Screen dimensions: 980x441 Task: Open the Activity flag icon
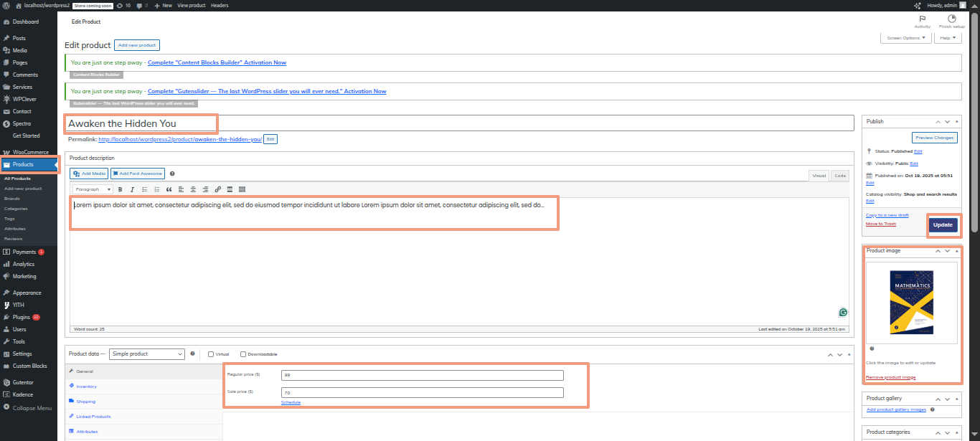pyautogui.click(x=922, y=19)
